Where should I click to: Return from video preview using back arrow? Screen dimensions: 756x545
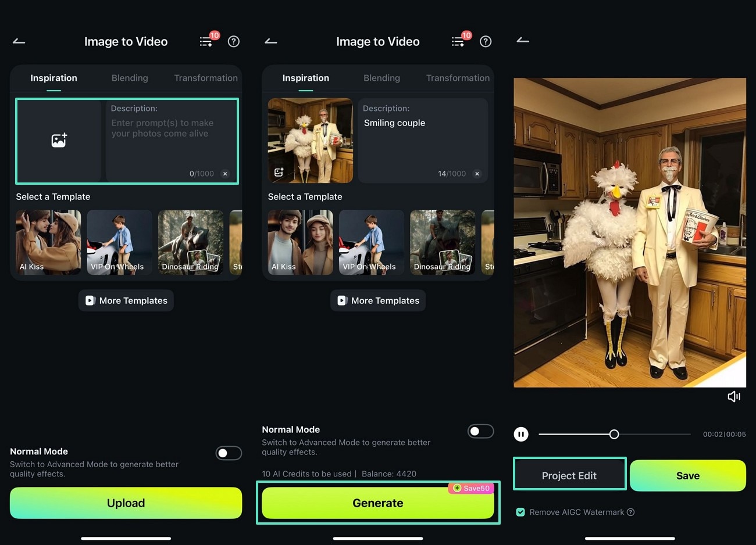(522, 41)
